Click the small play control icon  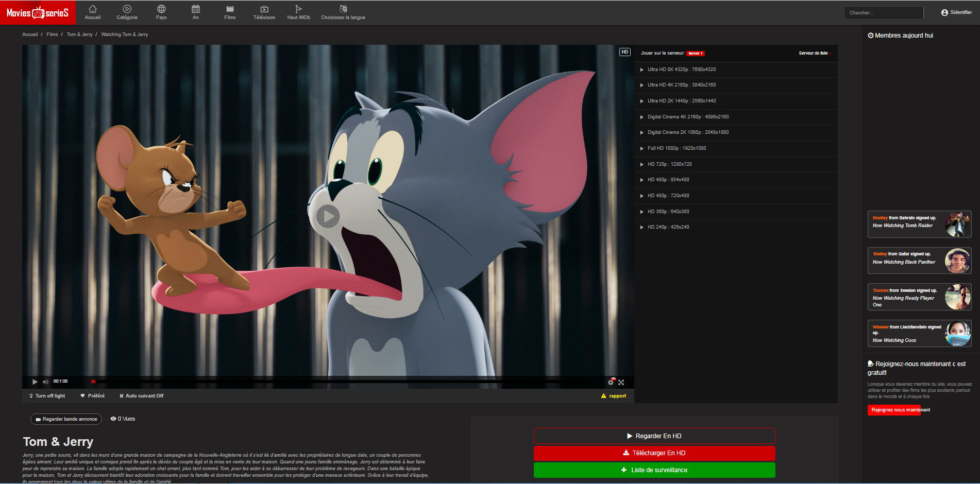35,382
